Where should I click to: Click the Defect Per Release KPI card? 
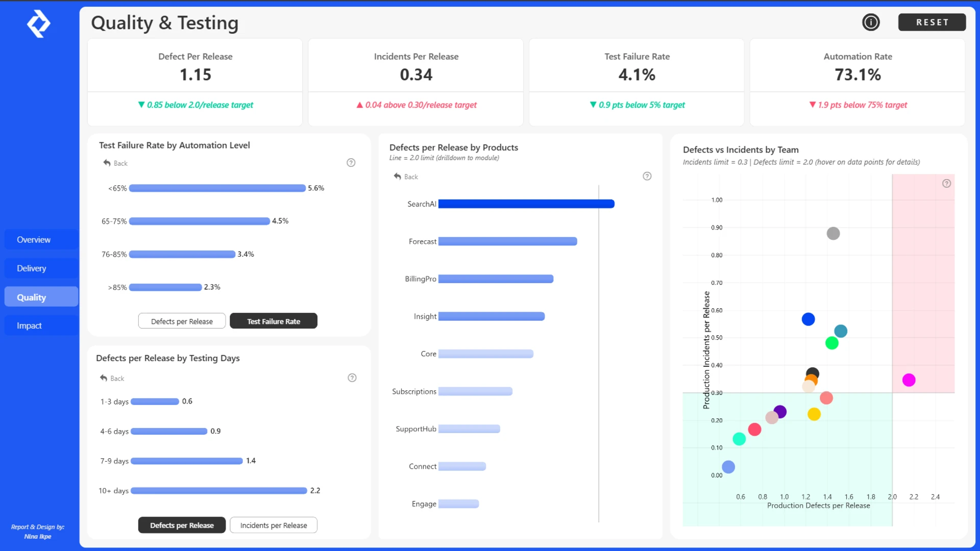click(195, 82)
